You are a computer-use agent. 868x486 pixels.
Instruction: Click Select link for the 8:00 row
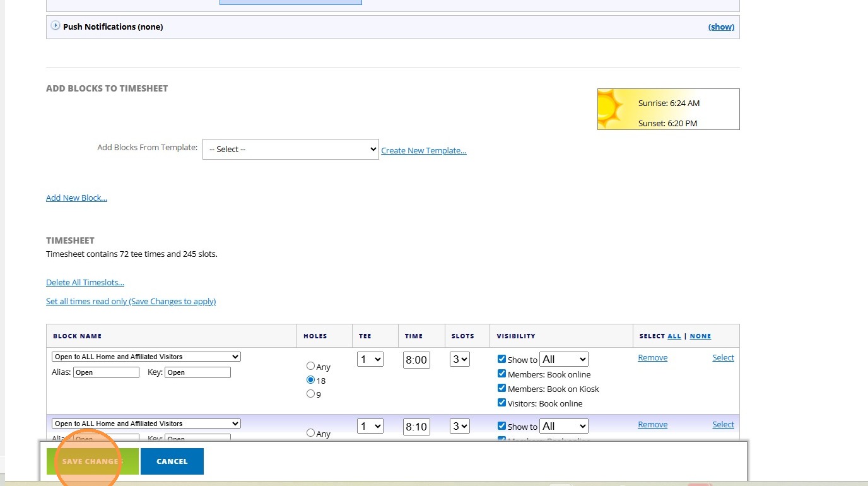click(x=723, y=357)
